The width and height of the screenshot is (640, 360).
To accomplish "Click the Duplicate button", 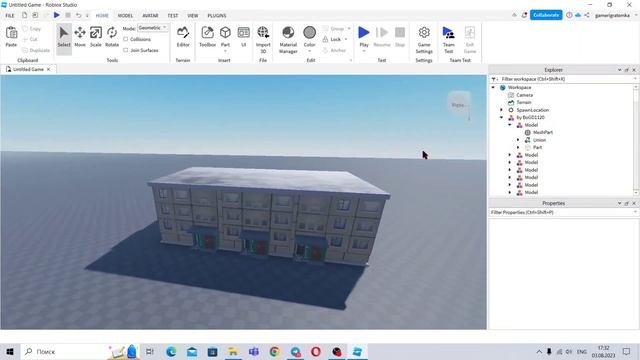I will 36,50.
